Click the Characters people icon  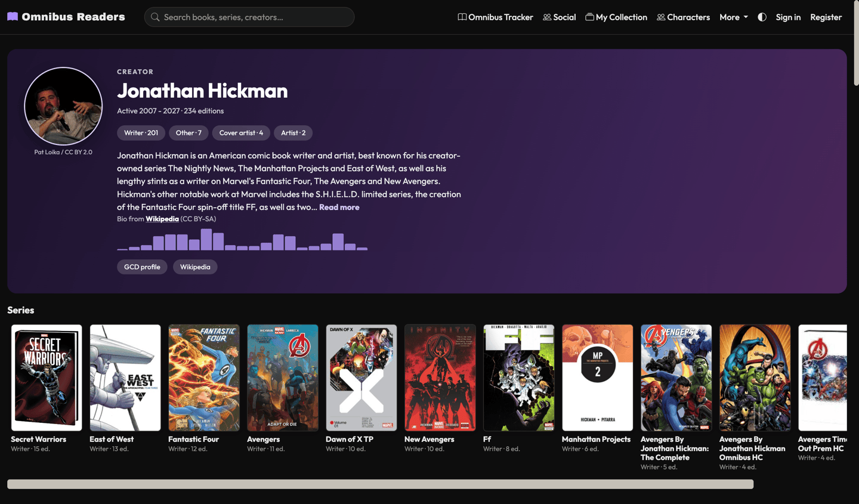pyautogui.click(x=661, y=17)
